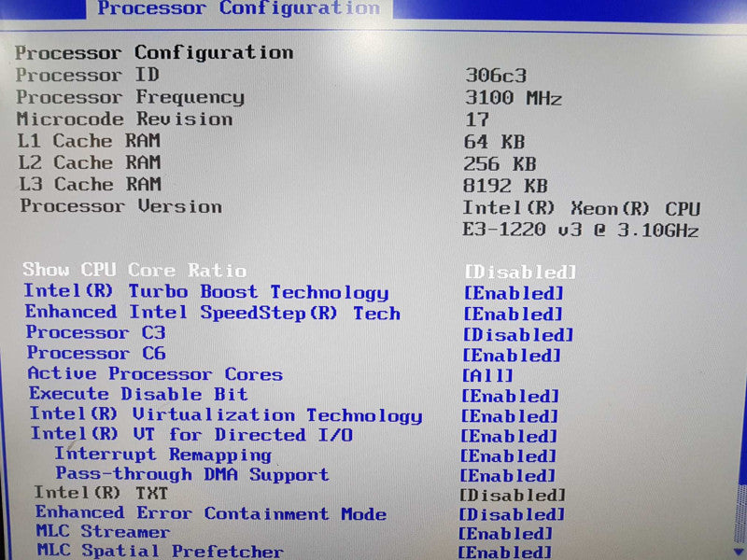Toggle Execute Disable Bit [Enabled] value
The height and width of the screenshot is (560, 747).
[510, 396]
